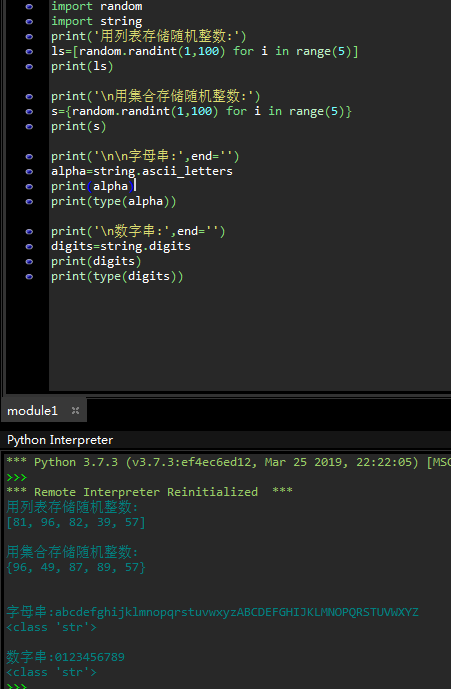Screen dimensions: 451x689
Task: Click the '用集合存储随机整数:' output line
Action: point(73,552)
